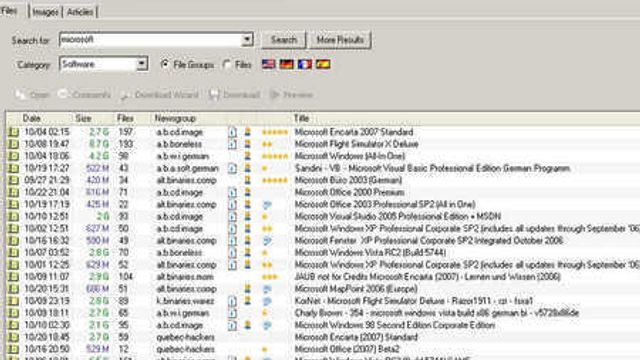Click file group icon for Office 2000 Premium row
640x360 pixels.
(x=13, y=192)
